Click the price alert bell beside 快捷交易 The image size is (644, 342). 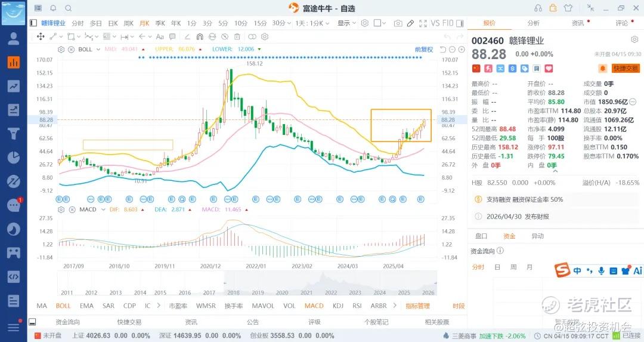click(x=603, y=68)
